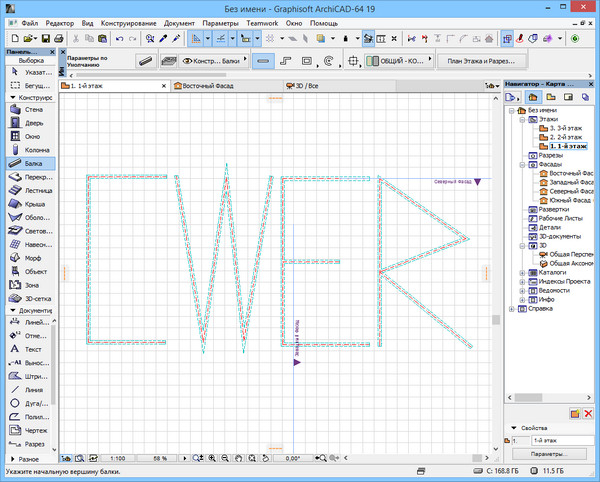Delete view with red X in Navigator
The height and width of the screenshot is (482, 600).
(588, 413)
